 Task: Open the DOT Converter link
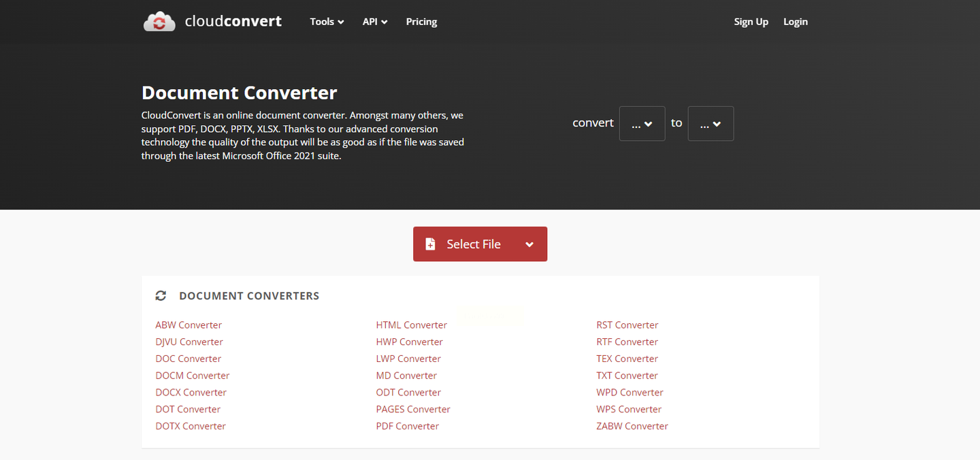pos(188,409)
